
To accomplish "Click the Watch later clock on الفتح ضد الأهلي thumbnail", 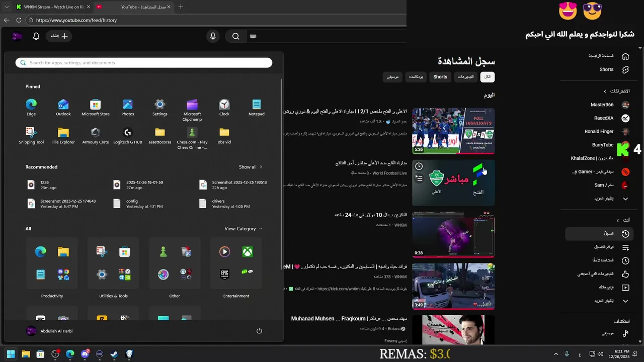I will (x=419, y=166).
